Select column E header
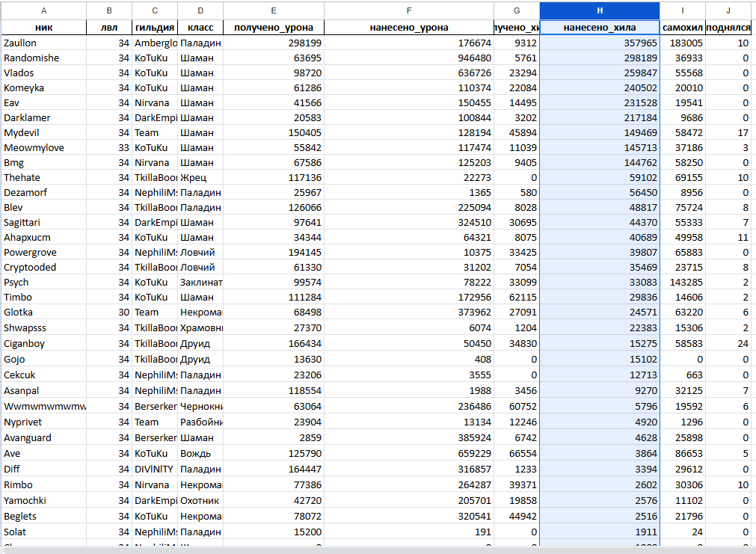The width and height of the screenshot is (756, 554). pos(274,10)
